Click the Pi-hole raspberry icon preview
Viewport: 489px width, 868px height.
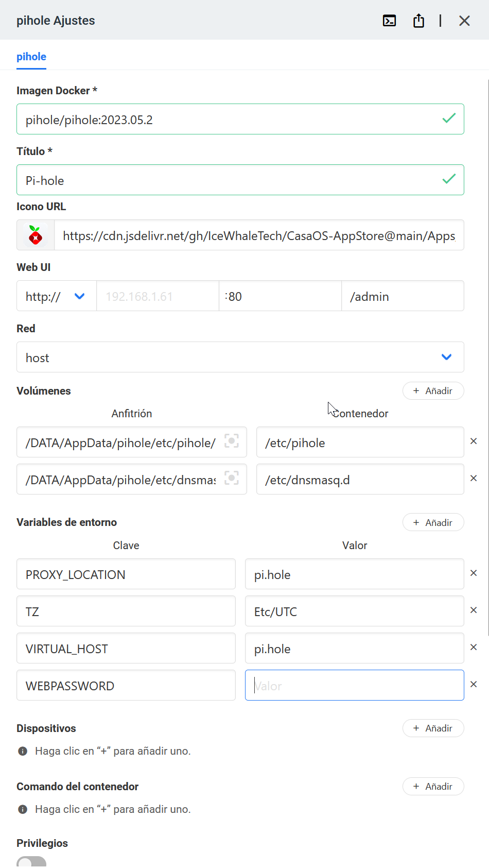36,235
